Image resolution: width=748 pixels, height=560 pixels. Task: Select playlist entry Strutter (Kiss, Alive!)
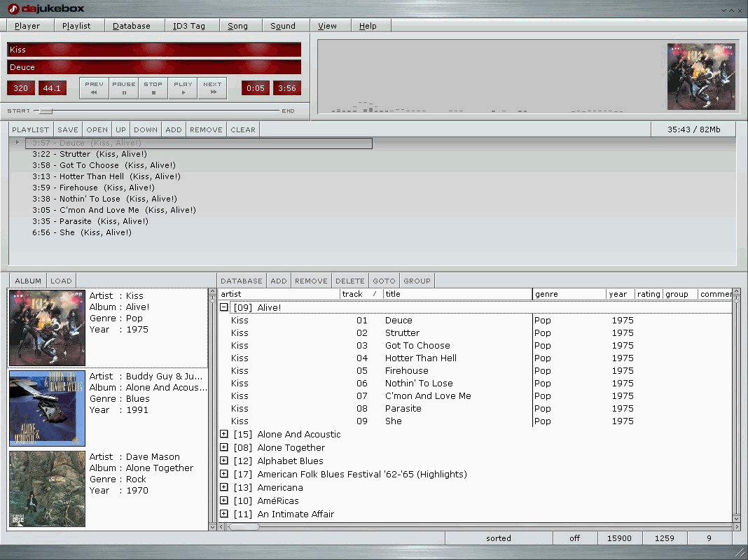point(90,154)
